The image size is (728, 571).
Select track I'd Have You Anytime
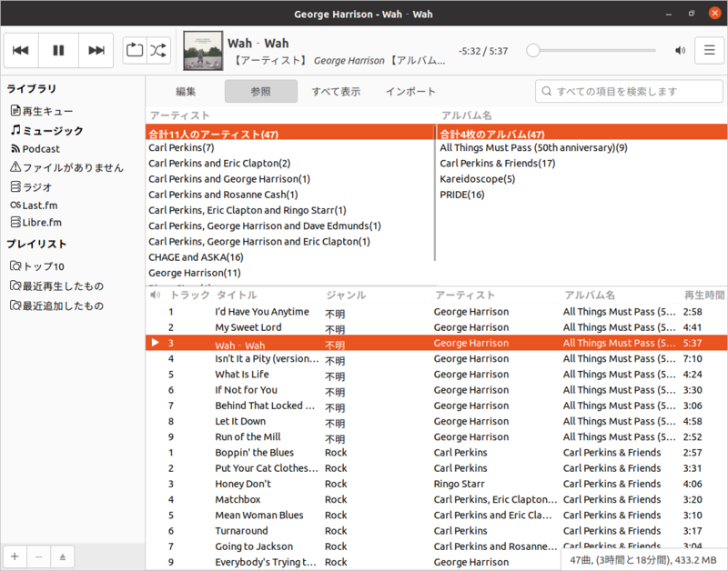[437, 312]
